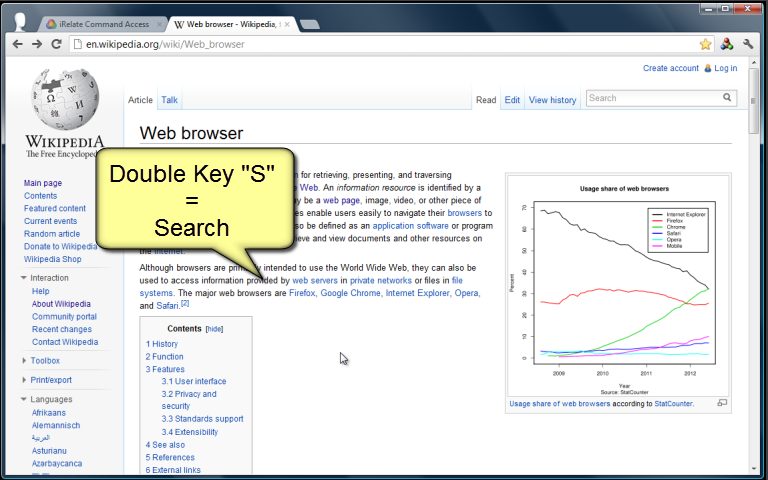Go to Main page link

[43, 183]
